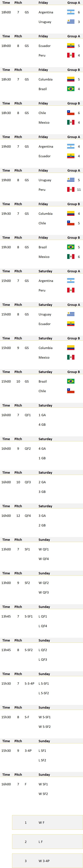Click Ecuador flag in Ecuador vs Peru match
This screenshot has height=868, width=83.
[71, 46]
